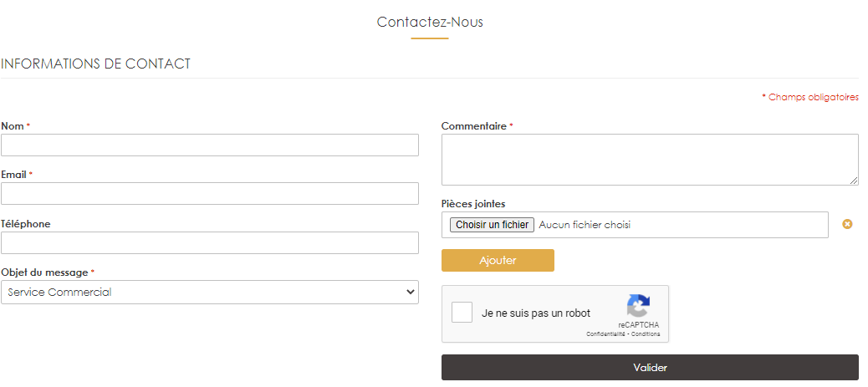
Task: Click inside the Commentaire text area
Action: coord(650,160)
